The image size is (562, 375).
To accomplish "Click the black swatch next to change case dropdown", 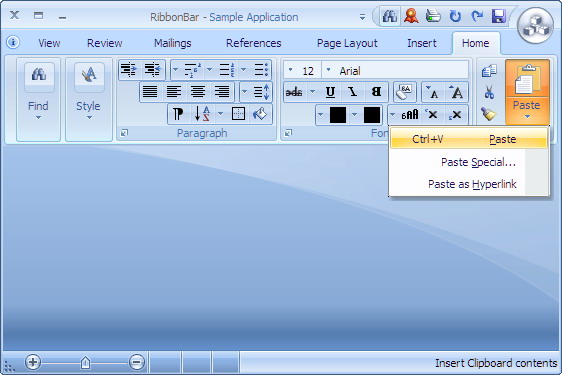I will (x=372, y=115).
